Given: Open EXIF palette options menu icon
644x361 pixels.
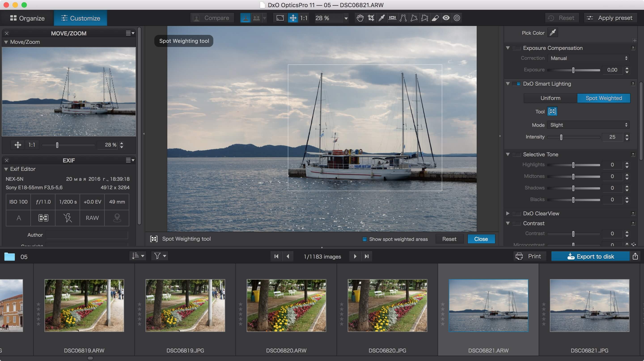Looking at the screenshot, I should [130, 160].
